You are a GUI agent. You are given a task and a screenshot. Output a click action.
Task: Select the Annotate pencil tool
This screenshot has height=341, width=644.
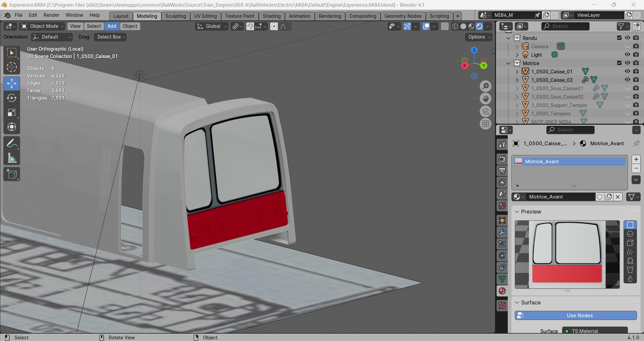tap(12, 144)
